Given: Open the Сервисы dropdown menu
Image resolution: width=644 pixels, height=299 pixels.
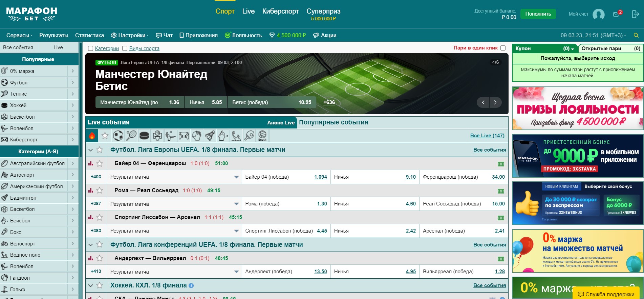Looking at the screenshot, I should point(19,35).
